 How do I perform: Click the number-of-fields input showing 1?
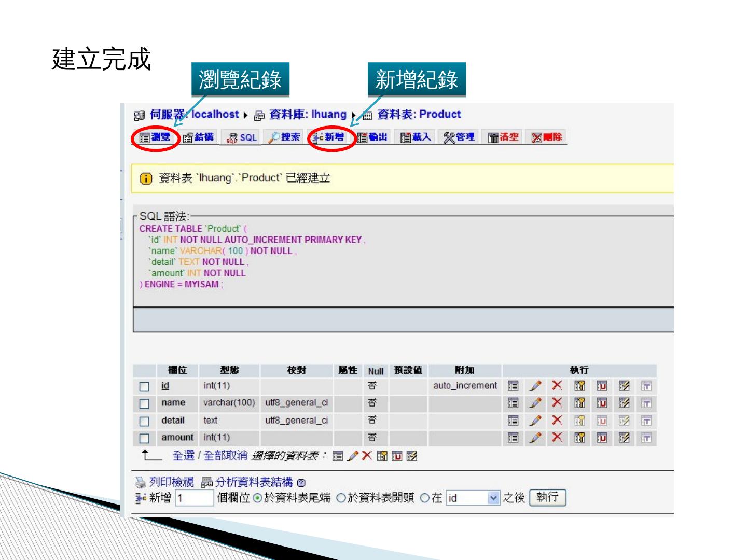pyautogui.click(x=195, y=498)
